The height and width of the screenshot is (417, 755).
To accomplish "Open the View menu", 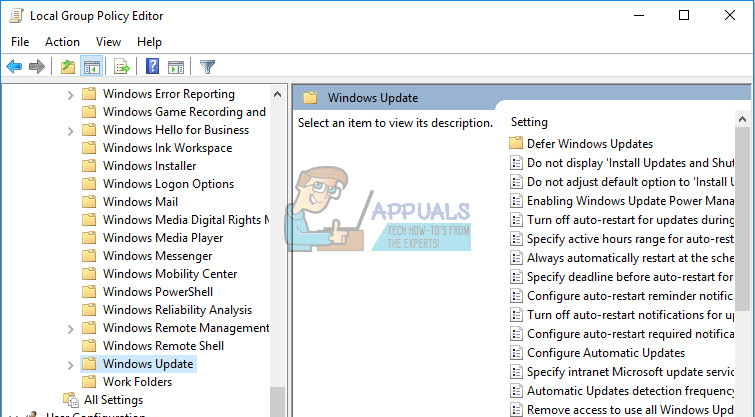I will coord(108,42).
